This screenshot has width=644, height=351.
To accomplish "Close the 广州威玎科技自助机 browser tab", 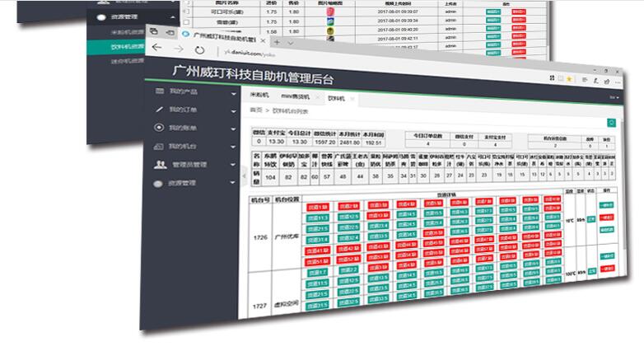I will tap(263, 40).
